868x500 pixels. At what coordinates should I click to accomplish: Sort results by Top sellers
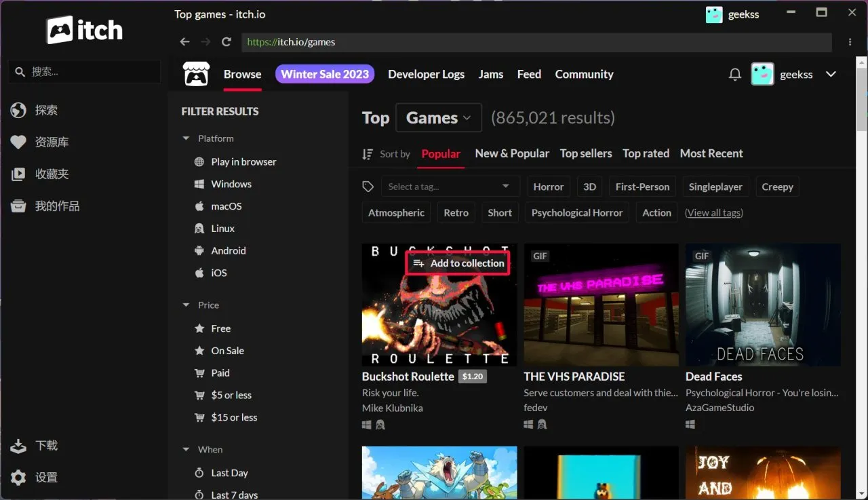586,154
